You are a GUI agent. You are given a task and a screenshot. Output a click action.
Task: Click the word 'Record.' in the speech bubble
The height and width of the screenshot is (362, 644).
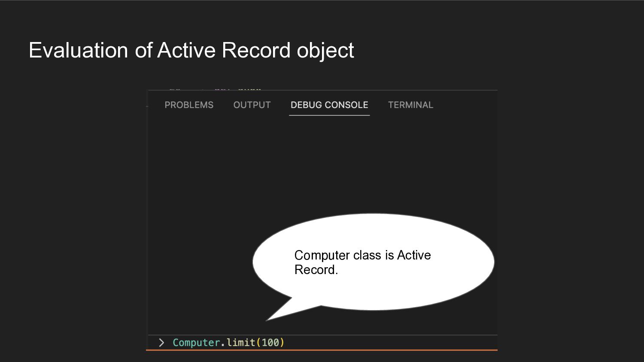[x=316, y=270]
